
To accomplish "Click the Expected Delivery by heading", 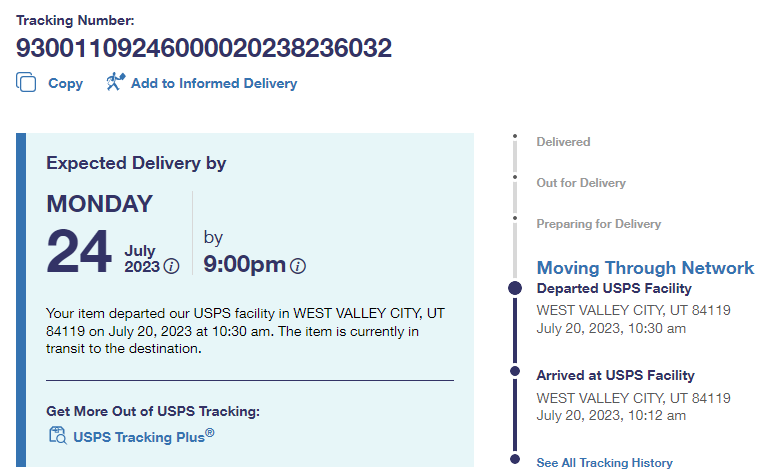I will 136,163.
